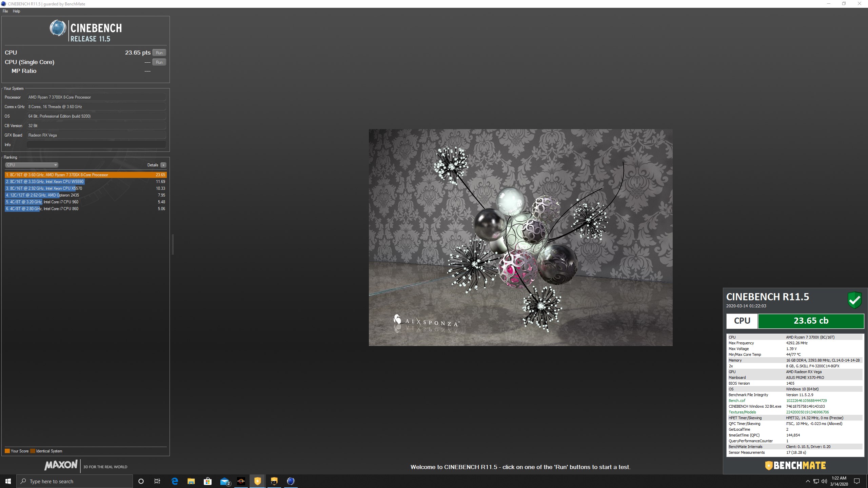
Task: Open the CPU ranking dropdown
Action: pos(32,165)
